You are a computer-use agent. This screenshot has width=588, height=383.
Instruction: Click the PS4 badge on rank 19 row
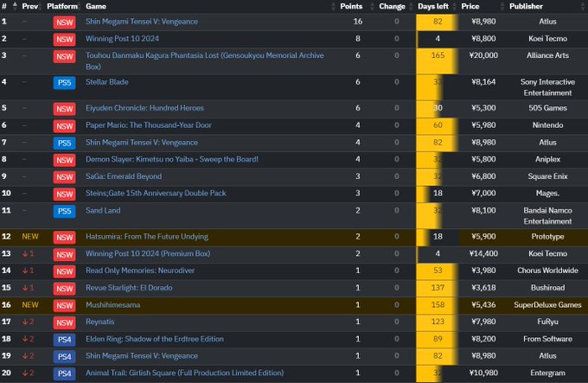(65, 356)
